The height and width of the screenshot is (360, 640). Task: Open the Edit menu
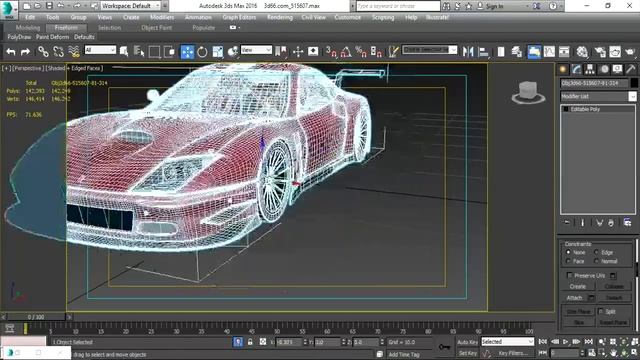[x=30, y=18]
